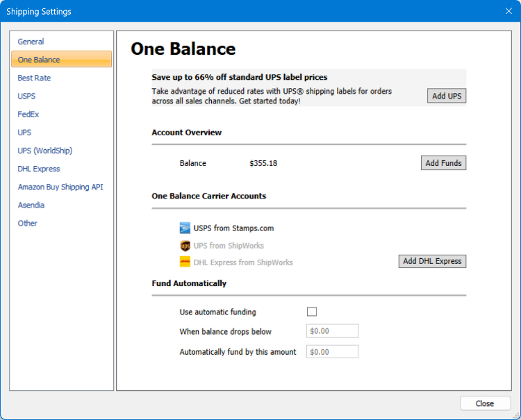Viewport: 521px width, 420px height.
Task: Click the window resize grip
Action: [x=516, y=415]
